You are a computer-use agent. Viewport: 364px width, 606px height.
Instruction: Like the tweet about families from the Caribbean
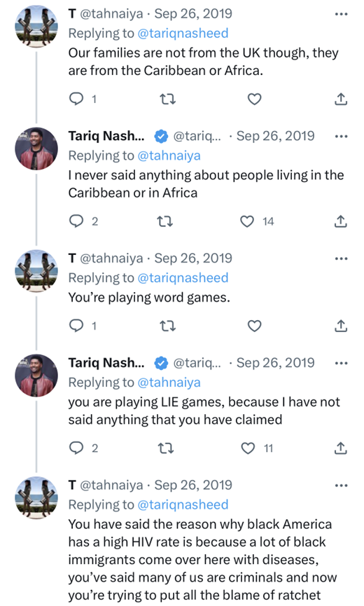254,99
